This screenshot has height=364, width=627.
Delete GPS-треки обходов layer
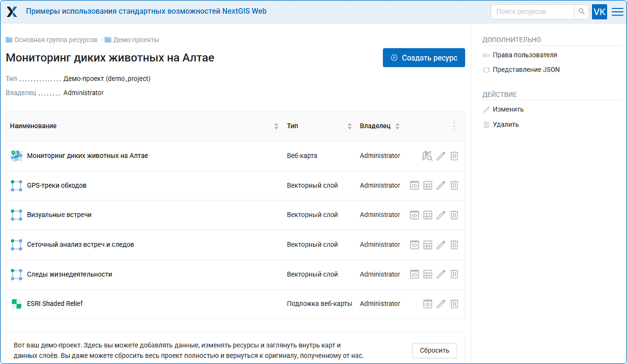click(454, 185)
